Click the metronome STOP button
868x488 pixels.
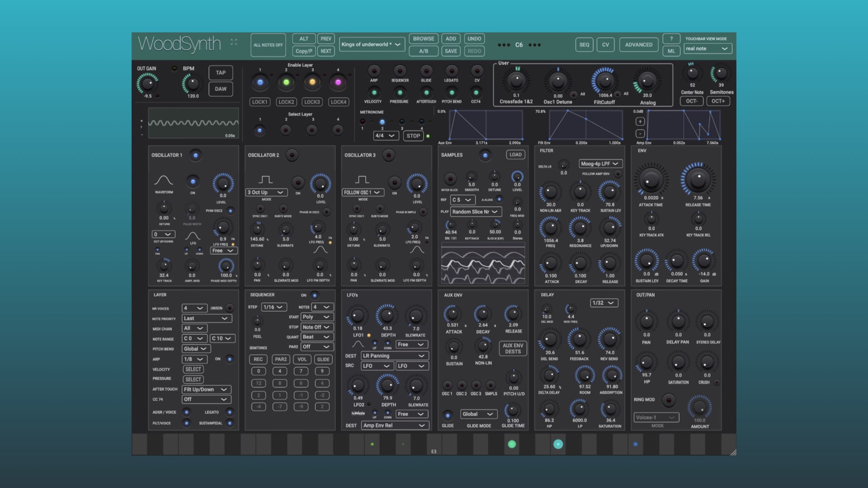(x=413, y=136)
